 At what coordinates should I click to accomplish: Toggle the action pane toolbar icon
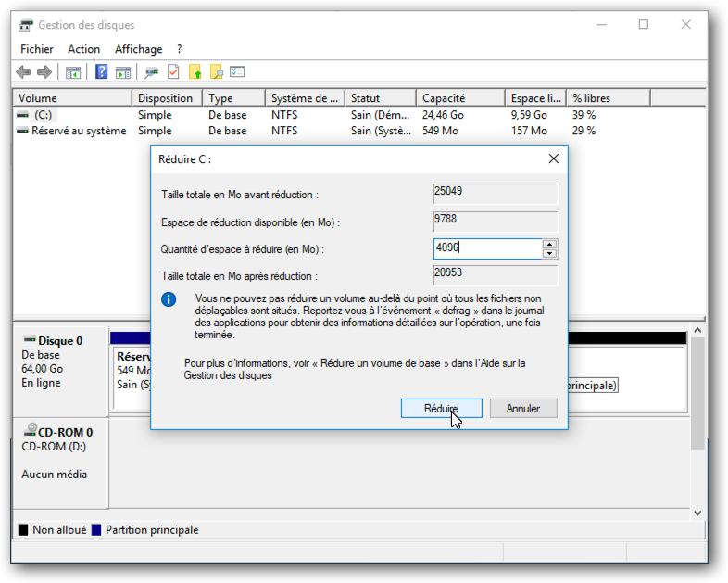(123, 72)
